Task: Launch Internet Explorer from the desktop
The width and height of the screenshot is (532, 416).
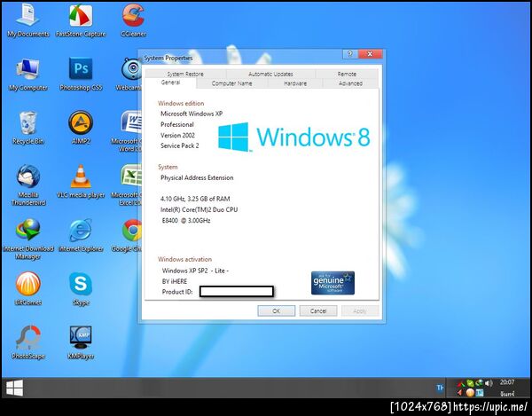Action: pyautogui.click(x=81, y=236)
